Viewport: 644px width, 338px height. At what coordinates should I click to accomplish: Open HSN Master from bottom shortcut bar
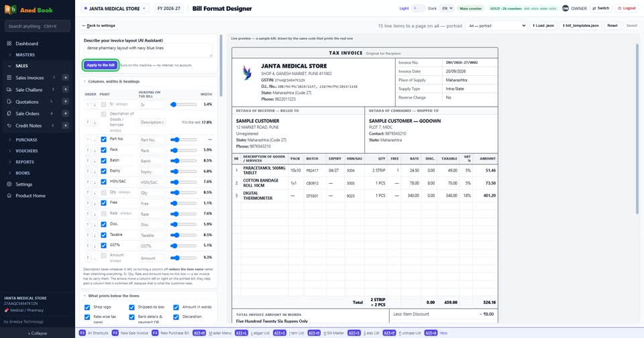pyautogui.click(x=326, y=333)
